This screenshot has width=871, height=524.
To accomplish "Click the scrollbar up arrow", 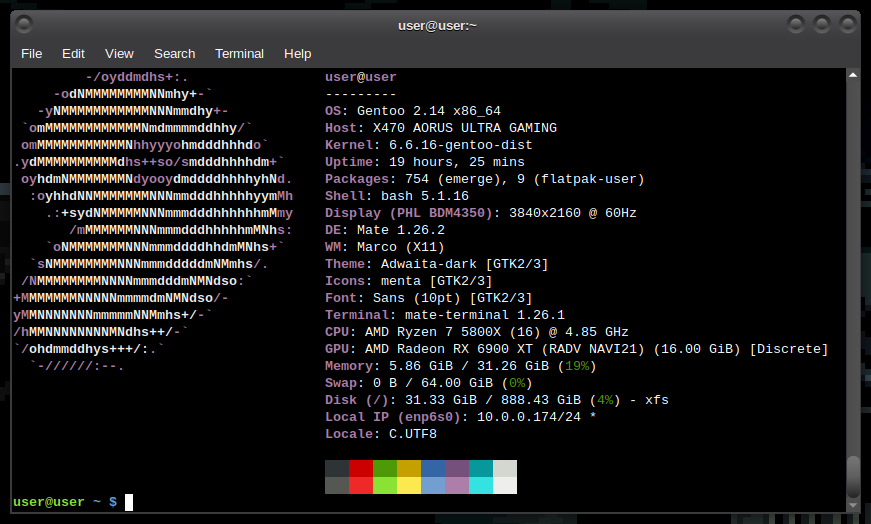I will (x=853, y=75).
